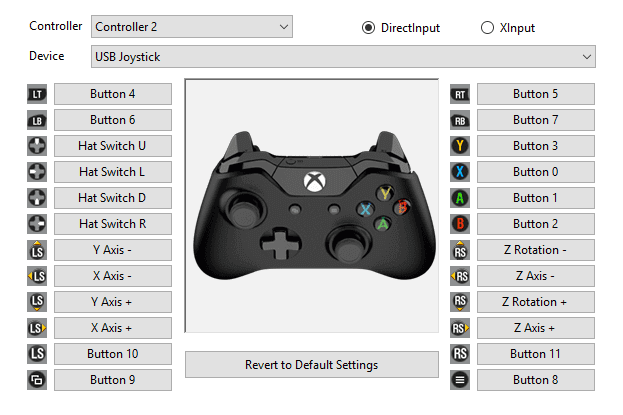The height and width of the screenshot is (415, 623).
Task: Click the right stick press icon
Action: pyautogui.click(x=460, y=354)
